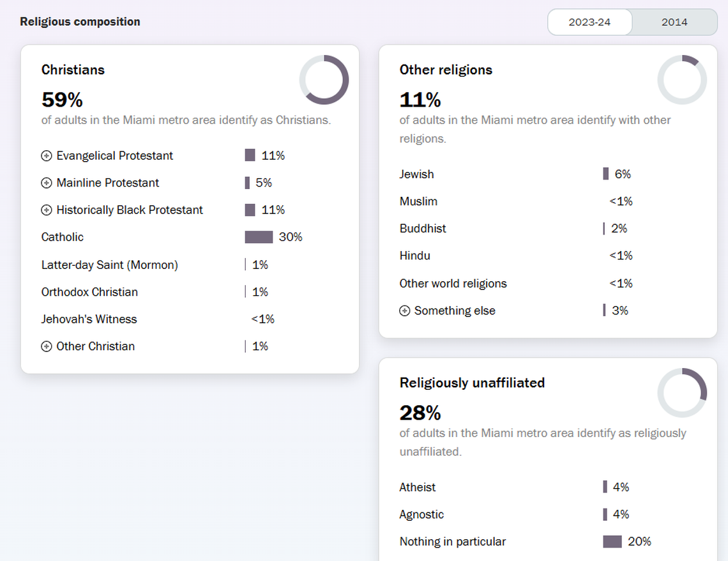This screenshot has width=728, height=561.
Task: Select the Nothing in particular bar
Action: (612, 542)
